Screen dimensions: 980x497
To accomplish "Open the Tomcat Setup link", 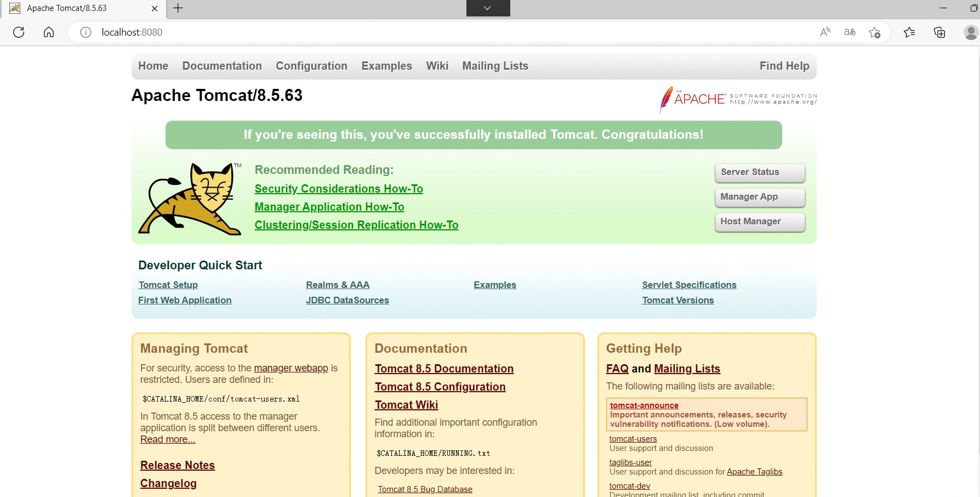I will point(168,285).
